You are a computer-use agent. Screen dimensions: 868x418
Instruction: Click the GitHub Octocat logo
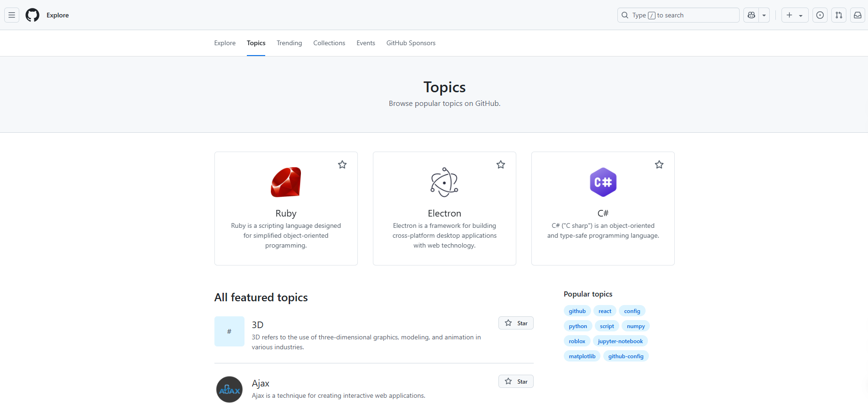(x=32, y=15)
